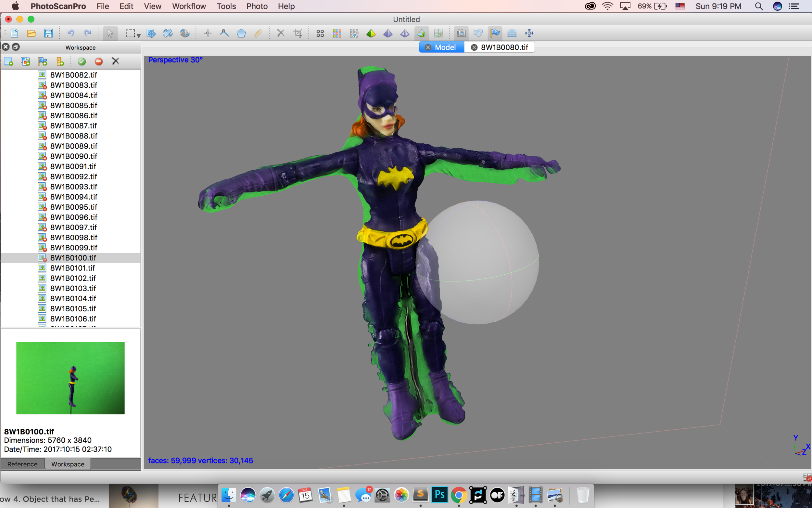812x508 pixels.
Task: Select the Draw Point tool
Action: tap(208, 33)
